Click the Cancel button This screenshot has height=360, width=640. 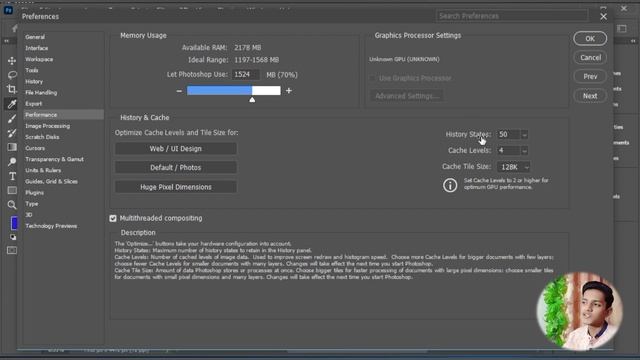pos(590,58)
